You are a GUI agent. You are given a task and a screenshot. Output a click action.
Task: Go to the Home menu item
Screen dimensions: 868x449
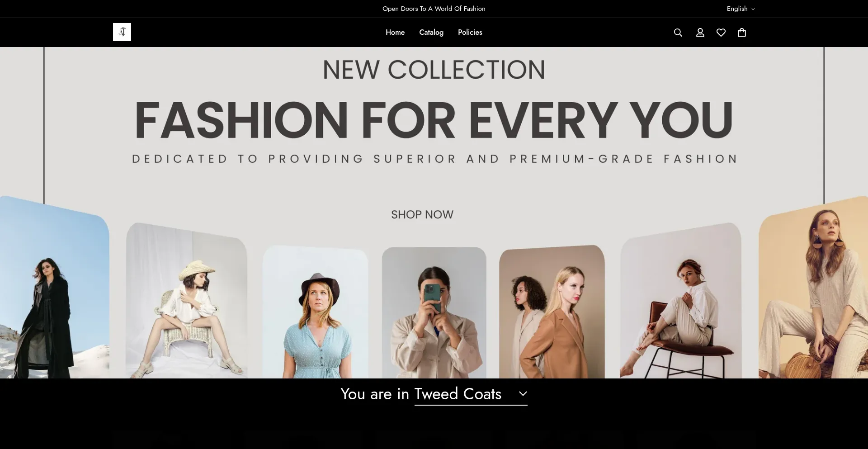point(395,33)
